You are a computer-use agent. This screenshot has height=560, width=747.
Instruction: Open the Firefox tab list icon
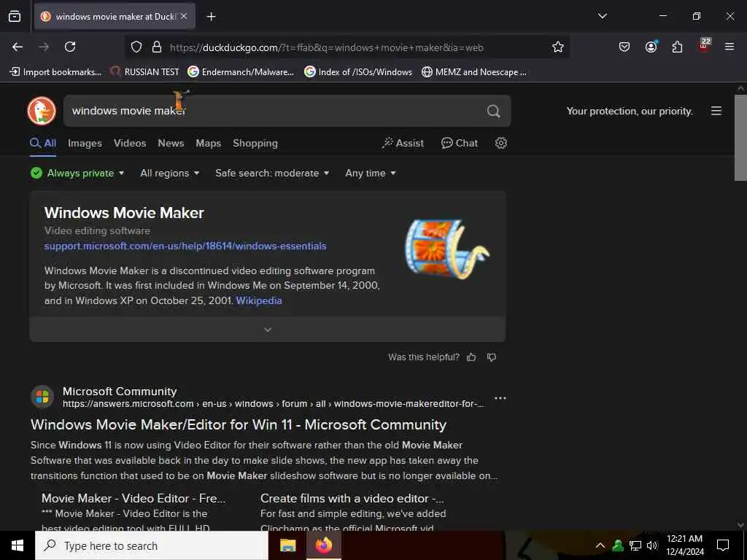15,16
